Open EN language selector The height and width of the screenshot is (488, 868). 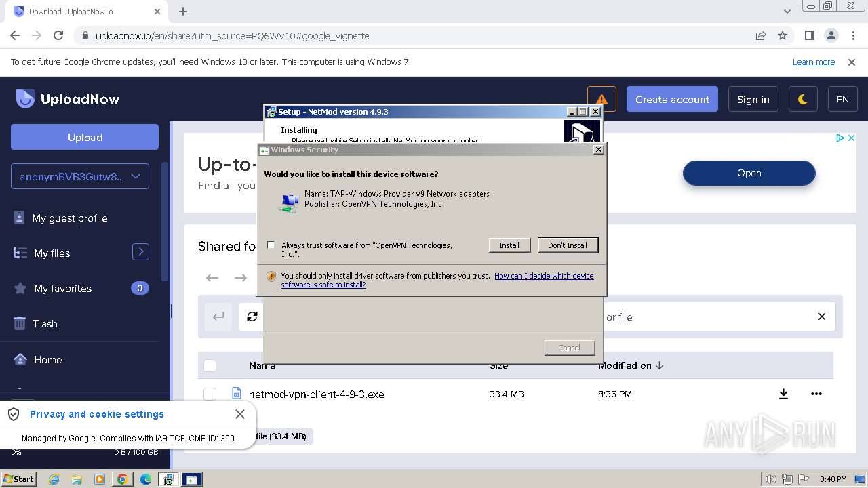coord(843,99)
